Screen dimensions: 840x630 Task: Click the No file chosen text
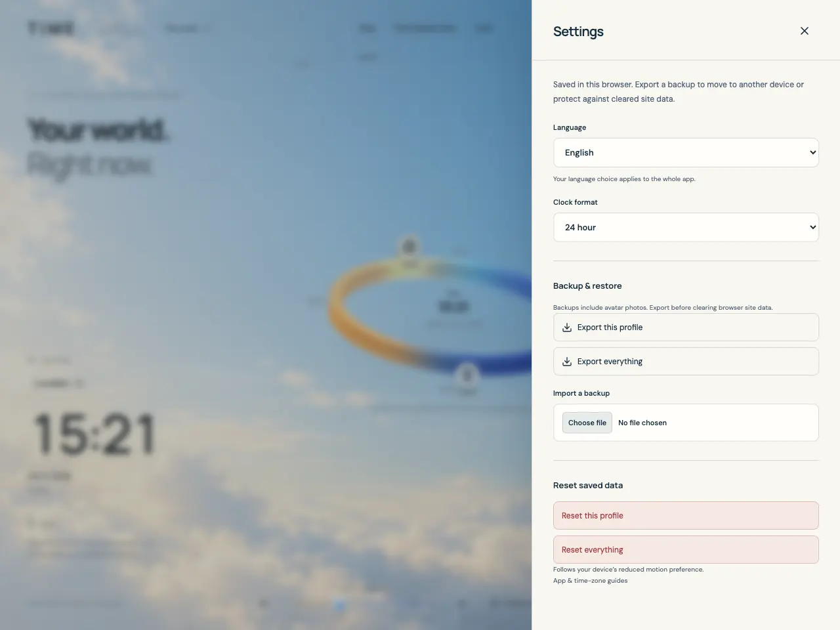pos(642,423)
